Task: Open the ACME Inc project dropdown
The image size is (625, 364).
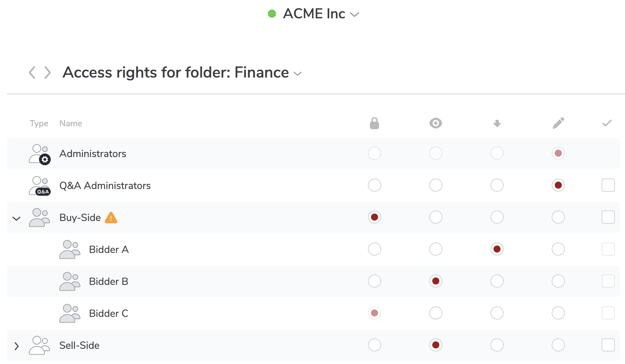Action: 354,14
